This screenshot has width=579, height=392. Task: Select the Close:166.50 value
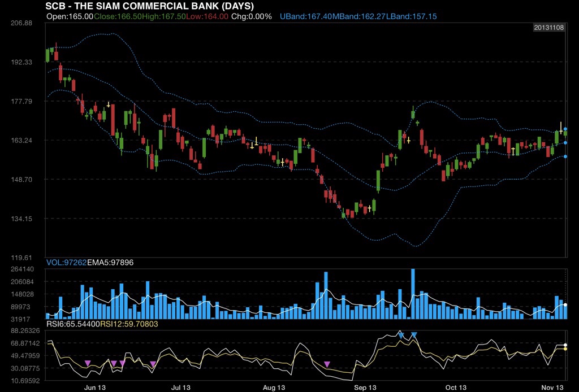pos(117,16)
